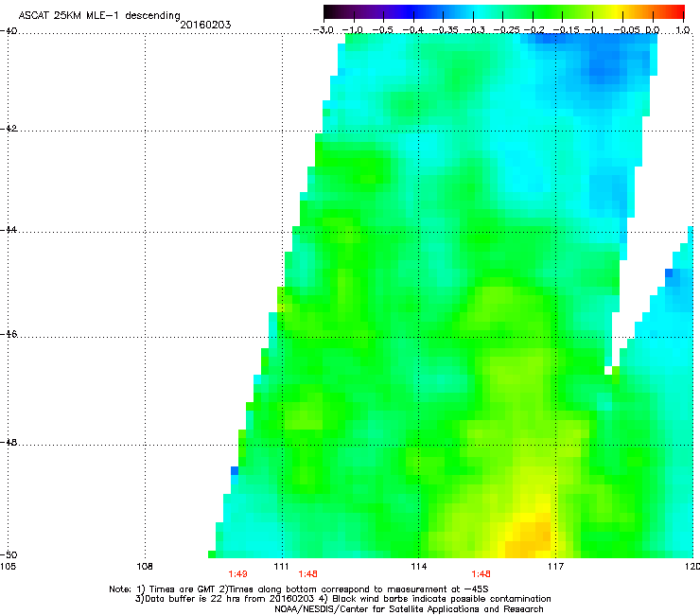Click the black-purple end of the color bar
Screen dimensions: 700x615
[333, 11]
